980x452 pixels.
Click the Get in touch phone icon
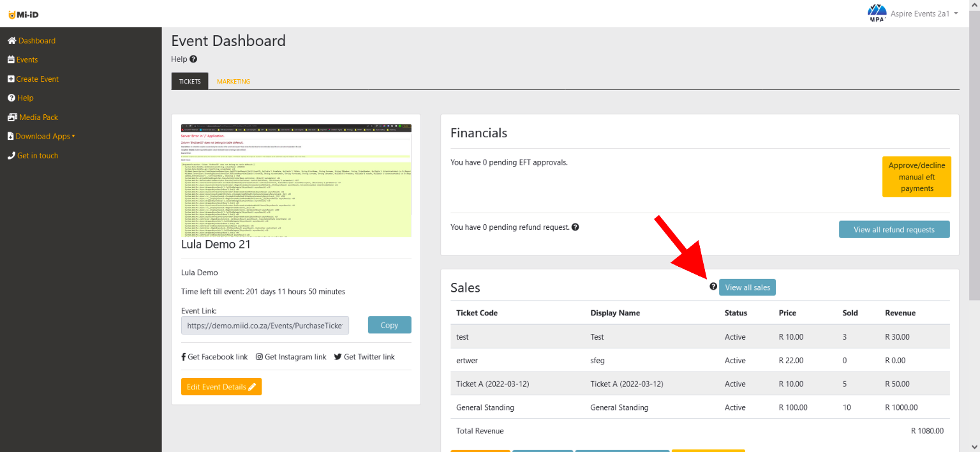11,156
